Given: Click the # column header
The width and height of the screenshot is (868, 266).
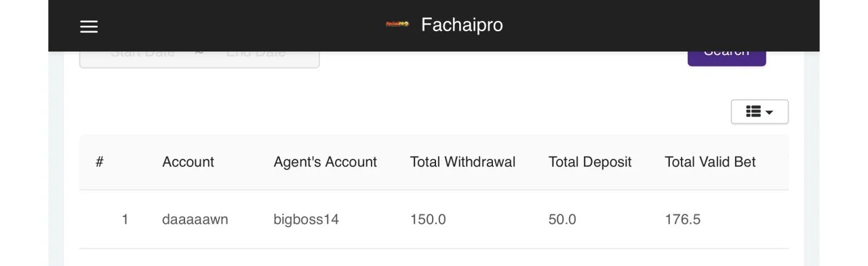Looking at the screenshot, I should pyautogui.click(x=100, y=162).
